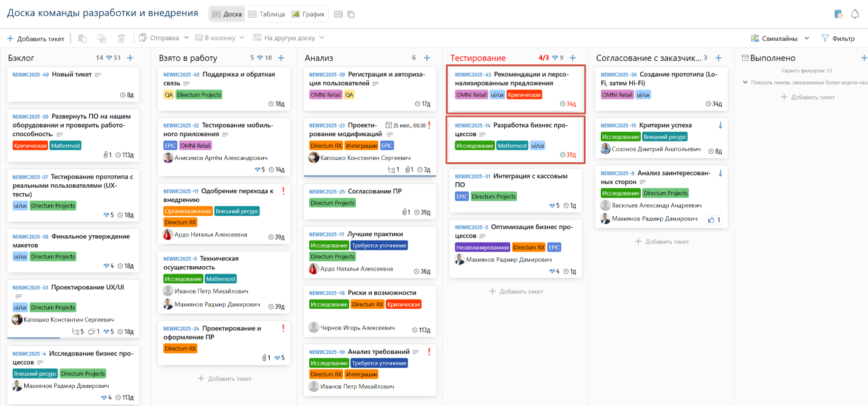Image resolution: width=868 pixels, height=406 pixels.
Task: Click the card view icon next to График
Action: pos(338,14)
